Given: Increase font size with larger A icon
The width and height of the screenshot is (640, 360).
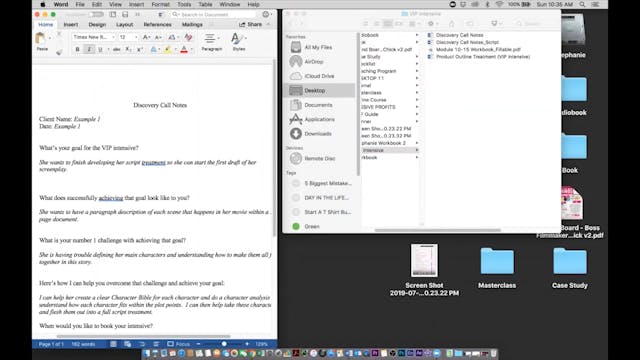Looking at the screenshot, I should point(146,37).
